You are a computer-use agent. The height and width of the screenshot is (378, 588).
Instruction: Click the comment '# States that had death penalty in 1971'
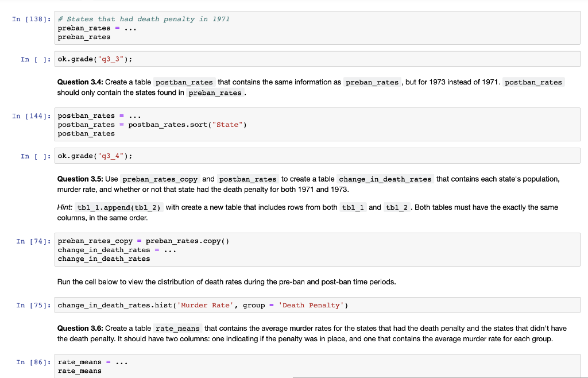(x=144, y=19)
